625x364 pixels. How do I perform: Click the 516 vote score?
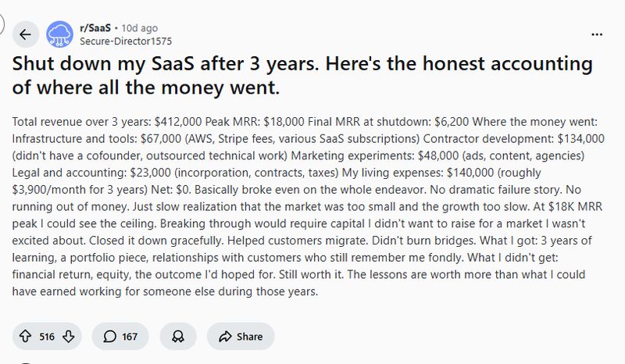click(x=47, y=337)
